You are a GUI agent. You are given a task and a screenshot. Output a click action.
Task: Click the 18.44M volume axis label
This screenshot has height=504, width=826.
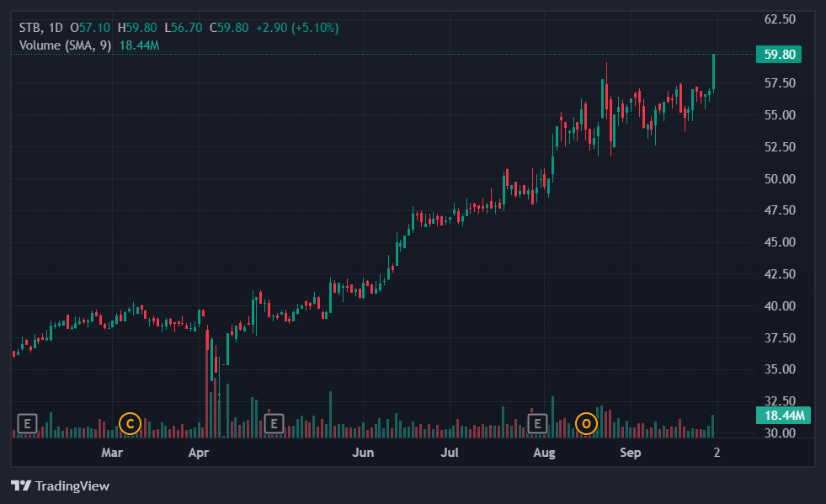783,415
